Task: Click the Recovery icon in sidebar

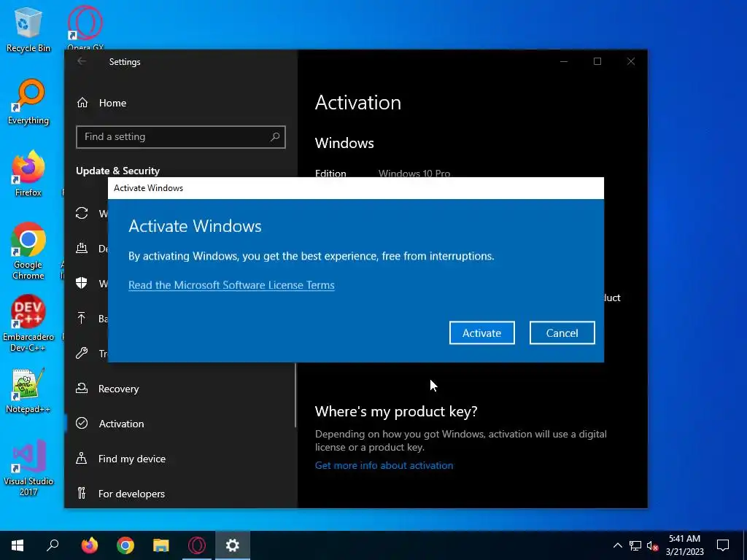Action: coord(82,389)
